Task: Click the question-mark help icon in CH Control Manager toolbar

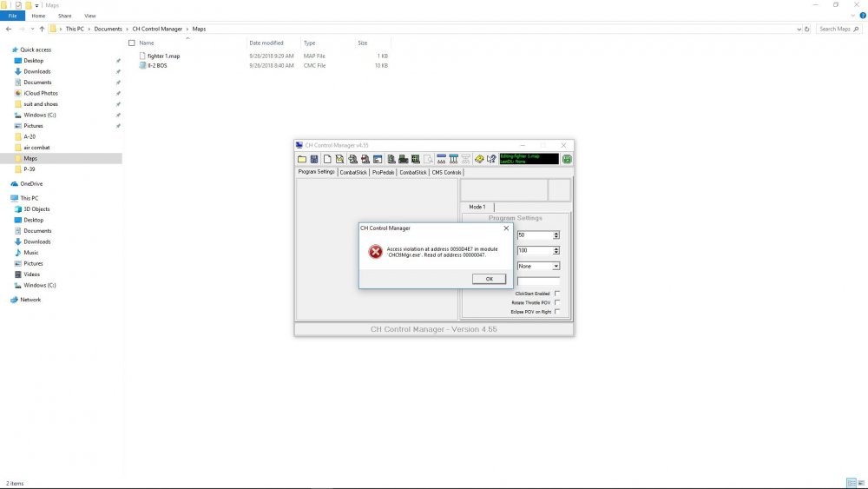Action: tap(491, 159)
